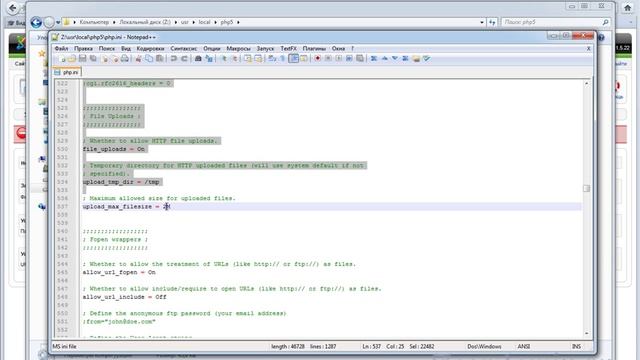Screen dimensions: 640x360
Task: Toggle synchronized vertical scrolling
Action: (x=248, y=59)
